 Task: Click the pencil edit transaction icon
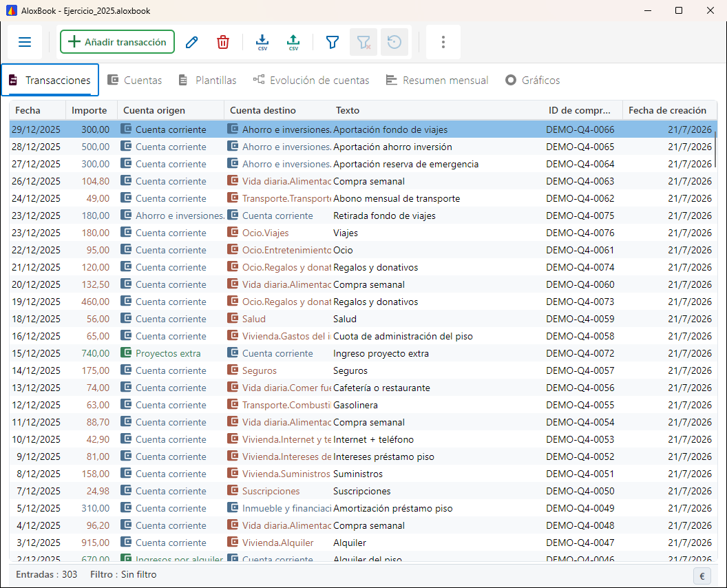pyautogui.click(x=192, y=42)
